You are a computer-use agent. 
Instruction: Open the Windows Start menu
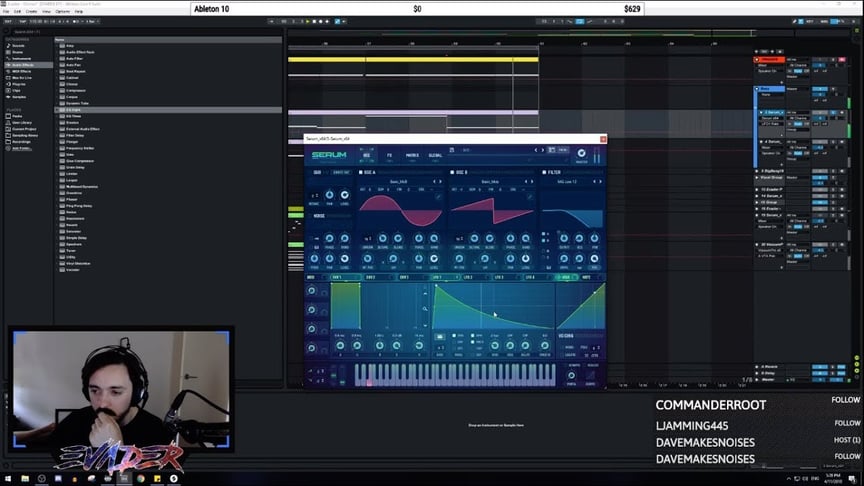8,478
